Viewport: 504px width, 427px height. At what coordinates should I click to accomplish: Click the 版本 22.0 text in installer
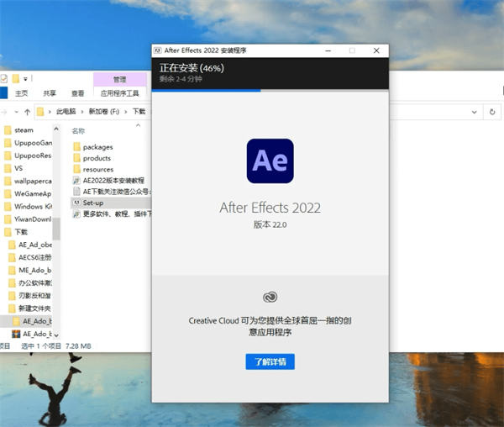(270, 224)
